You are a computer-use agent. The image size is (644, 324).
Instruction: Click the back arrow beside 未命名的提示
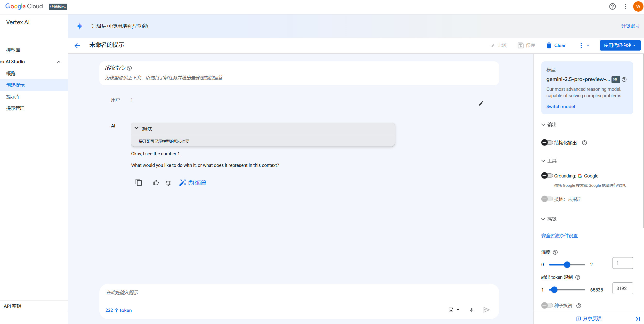pos(77,46)
